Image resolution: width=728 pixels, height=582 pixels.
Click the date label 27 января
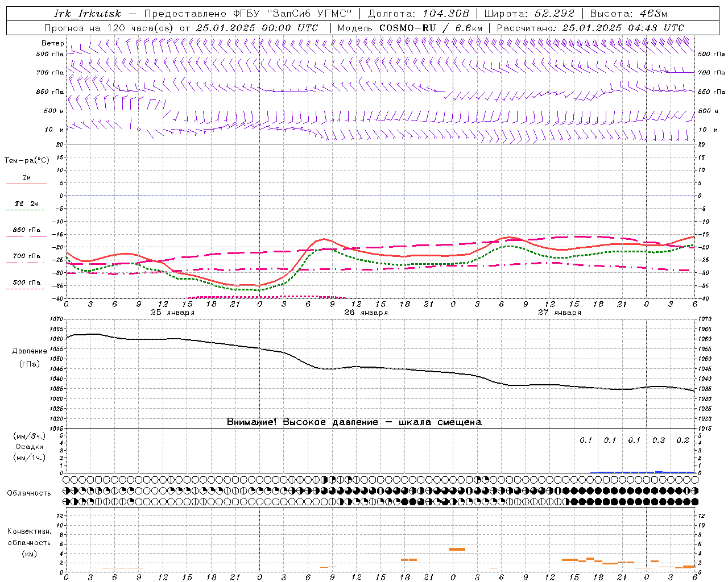coord(559,313)
